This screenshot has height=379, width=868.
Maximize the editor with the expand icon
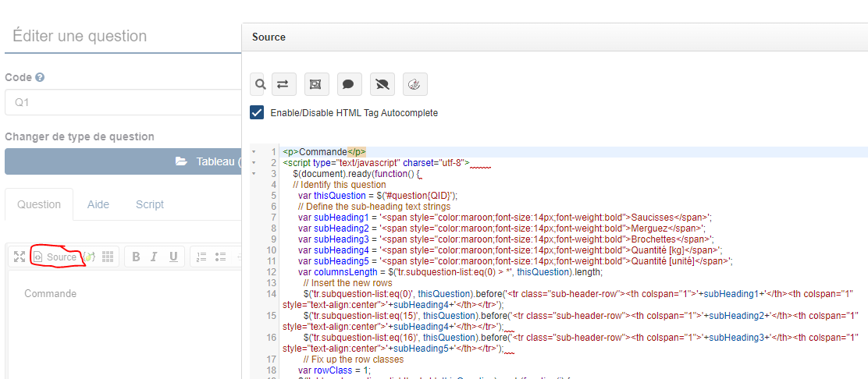[x=20, y=257]
